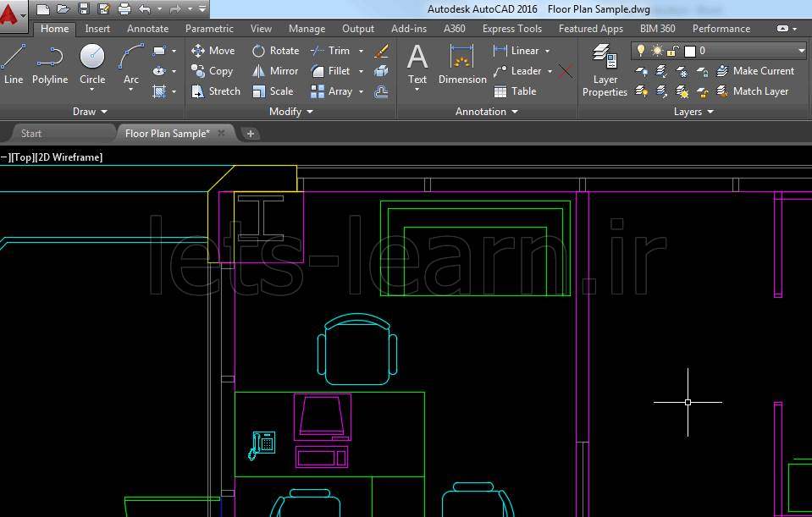Click the layer Freeze icon
812x517 pixels.
tap(682, 71)
